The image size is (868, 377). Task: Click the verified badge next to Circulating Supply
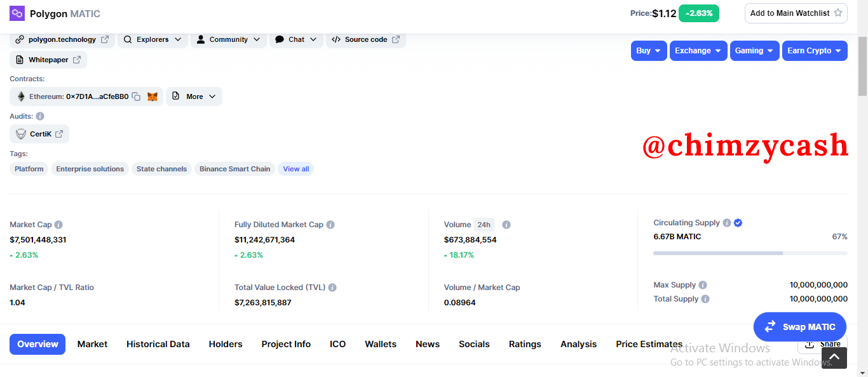[x=738, y=223]
